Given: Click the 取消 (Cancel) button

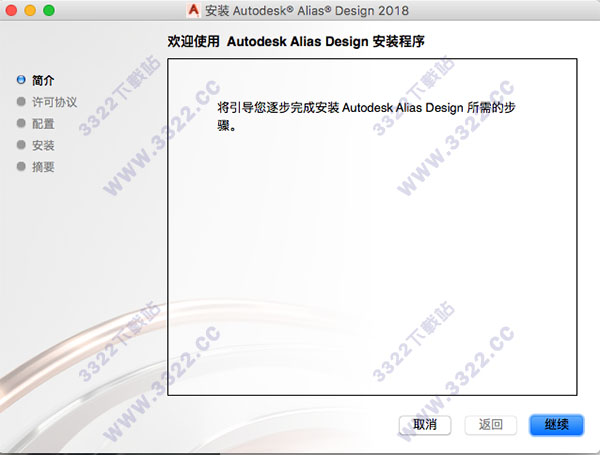Looking at the screenshot, I should (x=425, y=425).
